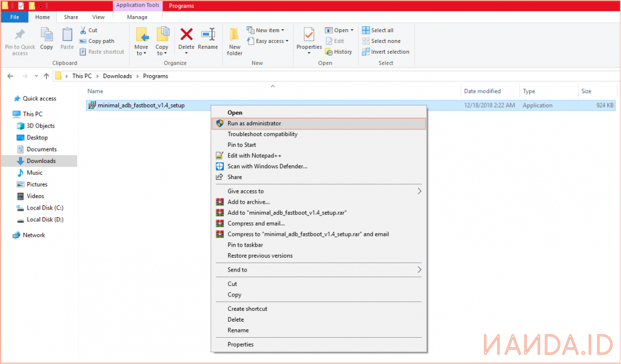Click the Pin to Quick access icon
This screenshot has width=621, height=364.
(x=20, y=35)
